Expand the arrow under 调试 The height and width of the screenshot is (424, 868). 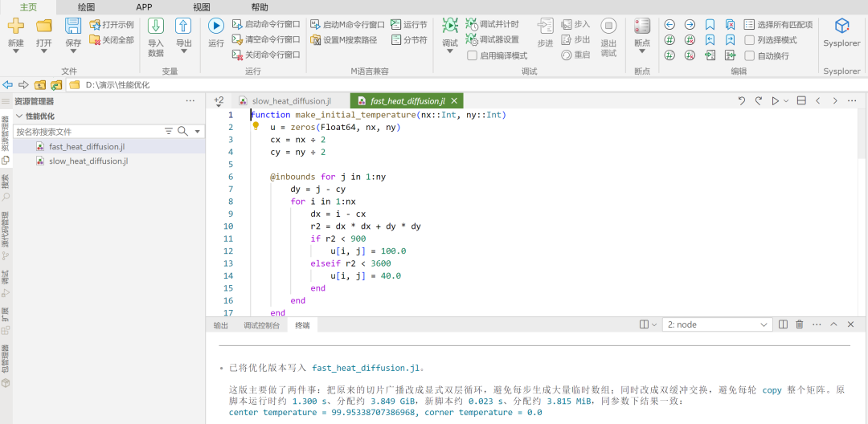click(x=449, y=51)
